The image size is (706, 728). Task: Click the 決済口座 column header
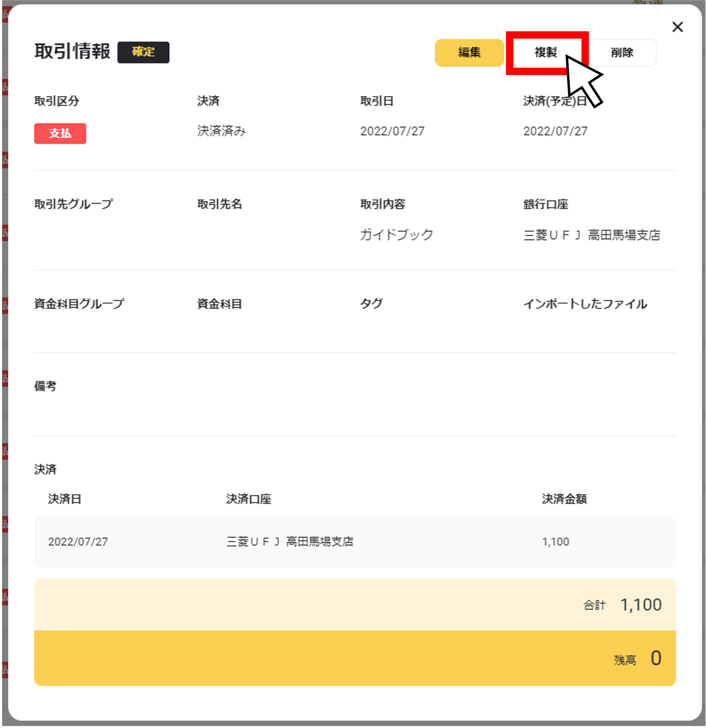pos(249,499)
